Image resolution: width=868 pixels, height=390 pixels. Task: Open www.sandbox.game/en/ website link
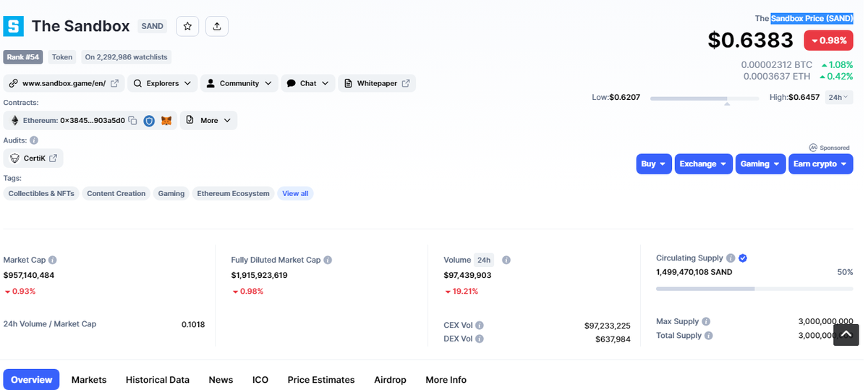coord(64,83)
